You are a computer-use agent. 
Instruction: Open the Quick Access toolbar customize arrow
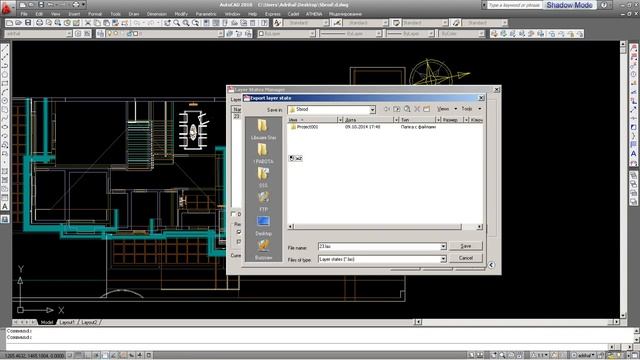(84, 5)
